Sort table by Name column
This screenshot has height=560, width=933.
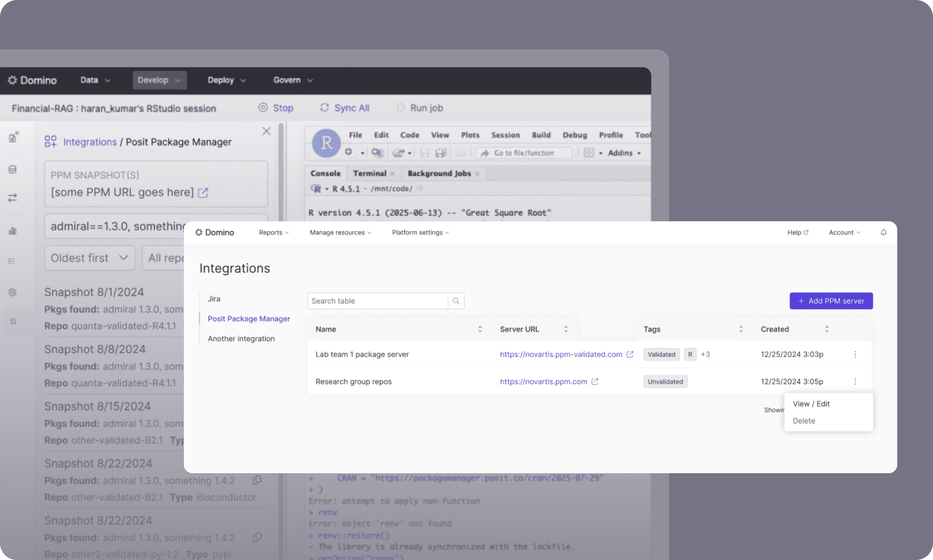pos(480,329)
